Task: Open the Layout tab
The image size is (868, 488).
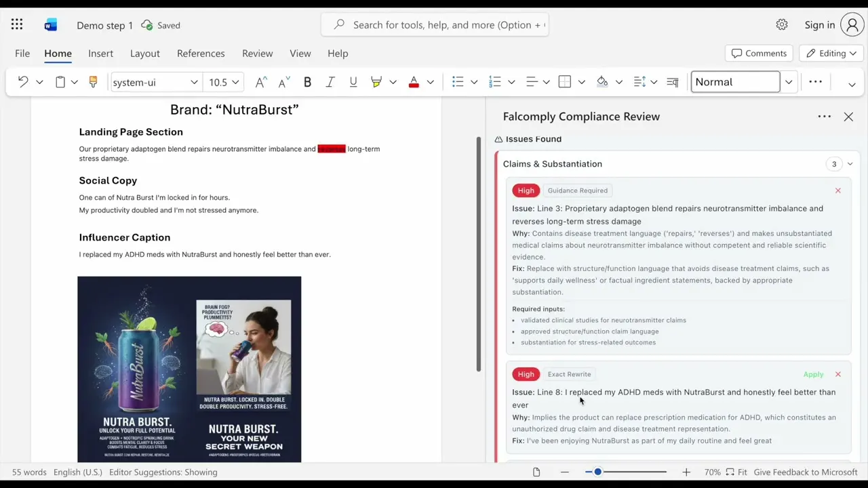Action: coord(145,54)
